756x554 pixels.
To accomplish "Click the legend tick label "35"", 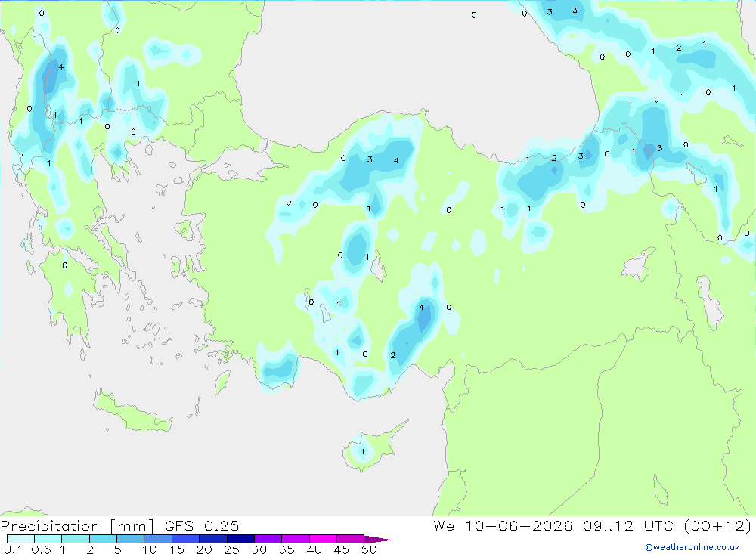I will point(287,549).
